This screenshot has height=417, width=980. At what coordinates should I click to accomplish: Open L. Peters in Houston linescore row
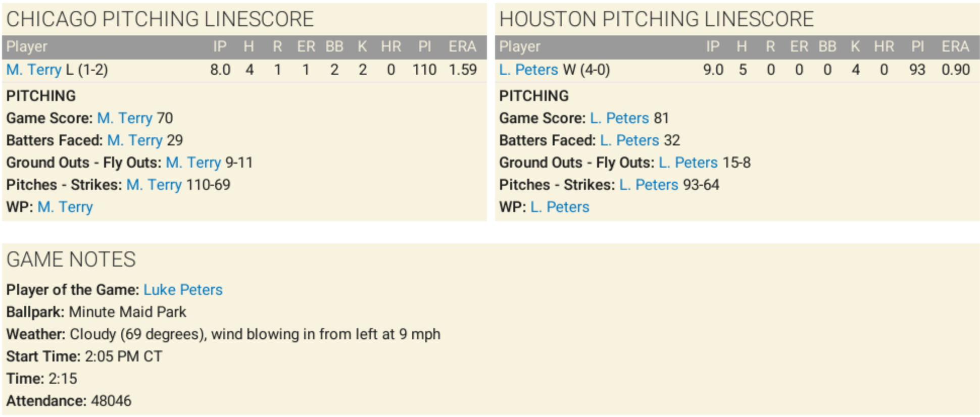coord(528,70)
